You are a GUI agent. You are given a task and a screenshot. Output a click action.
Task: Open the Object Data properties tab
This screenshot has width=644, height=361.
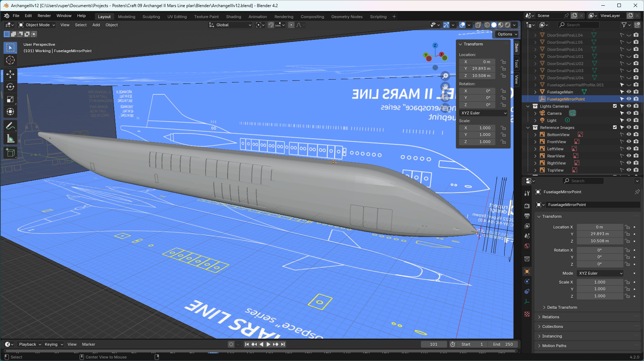pos(527,301)
